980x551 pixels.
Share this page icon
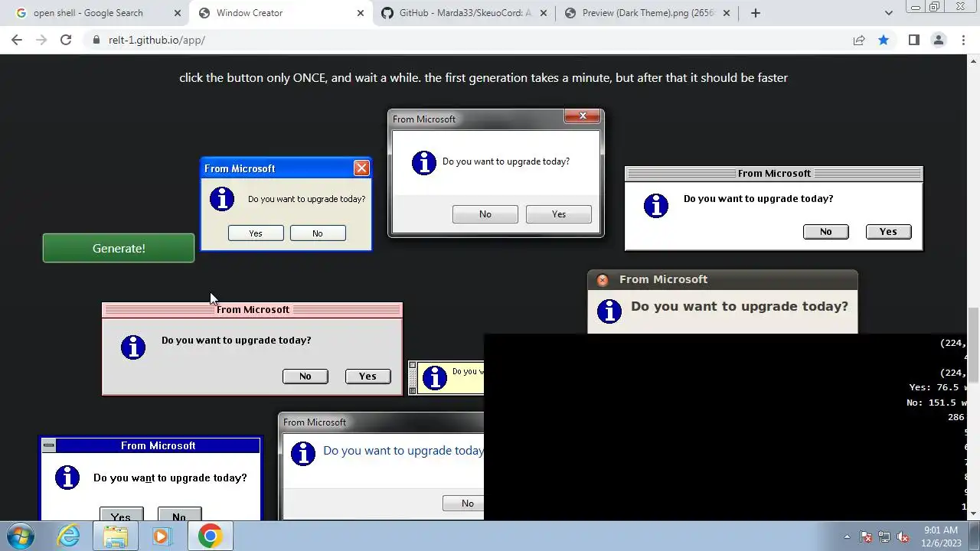859,40
